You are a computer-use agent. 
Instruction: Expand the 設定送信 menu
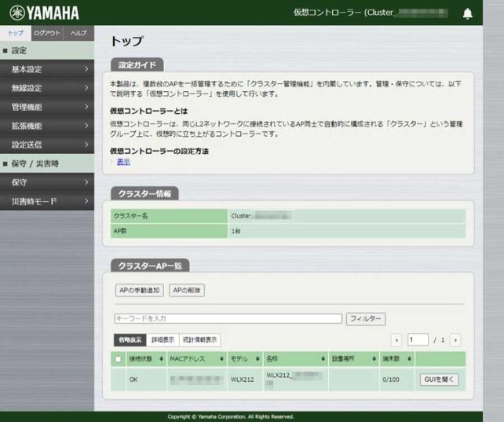coord(47,145)
